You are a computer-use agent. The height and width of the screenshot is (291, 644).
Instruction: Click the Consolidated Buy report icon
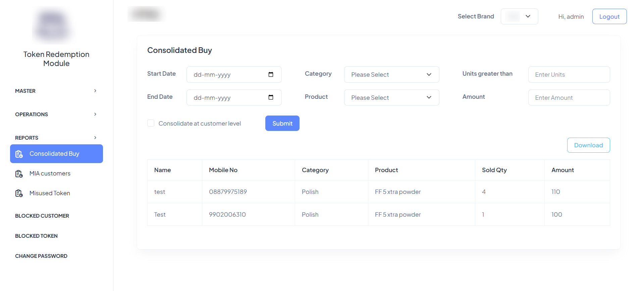tap(19, 154)
